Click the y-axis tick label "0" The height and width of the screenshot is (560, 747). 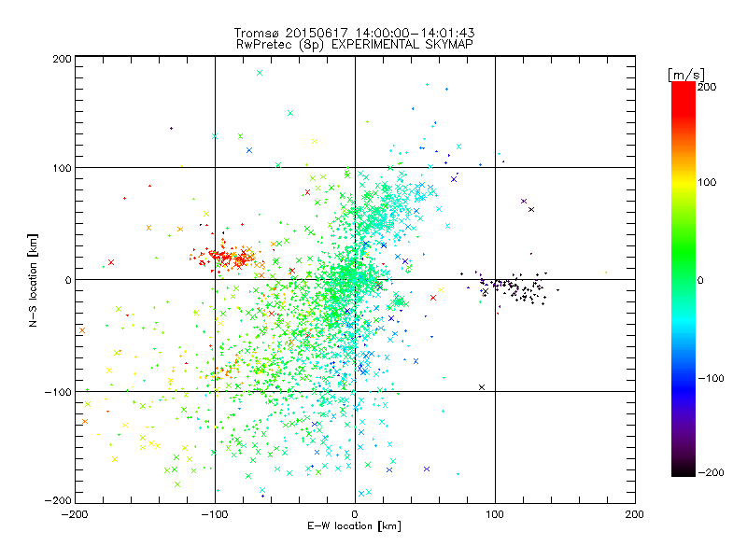point(68,280)
